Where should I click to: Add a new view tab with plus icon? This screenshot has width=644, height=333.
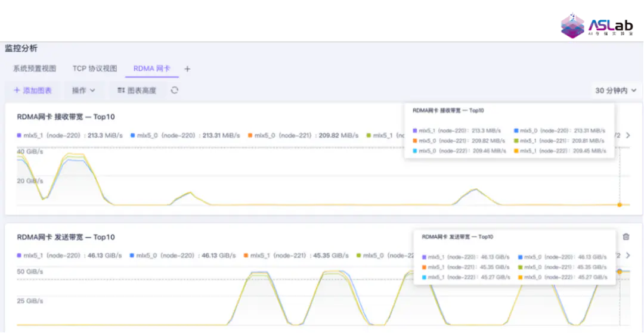[187, 69]
